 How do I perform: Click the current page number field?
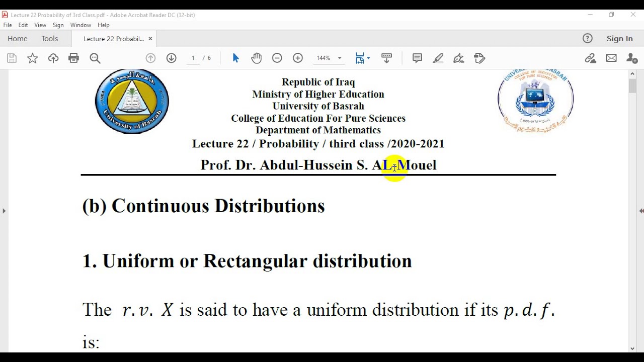coord(193,58)
